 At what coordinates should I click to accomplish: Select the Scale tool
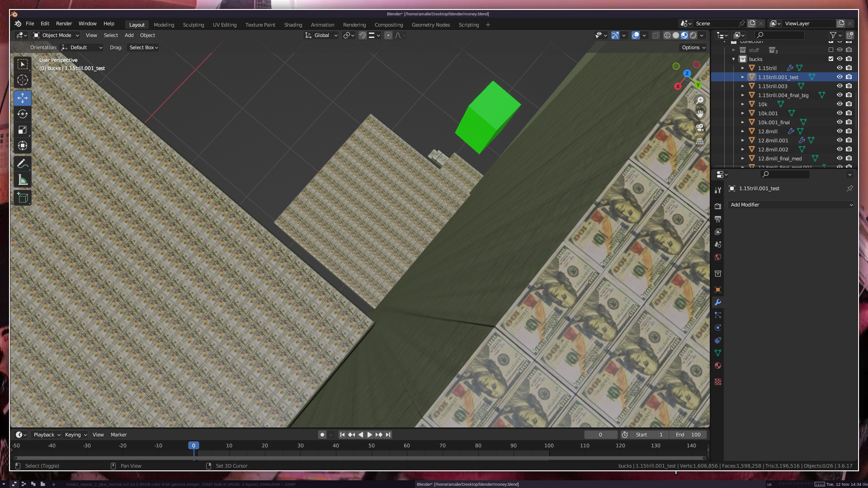point(23,130)
